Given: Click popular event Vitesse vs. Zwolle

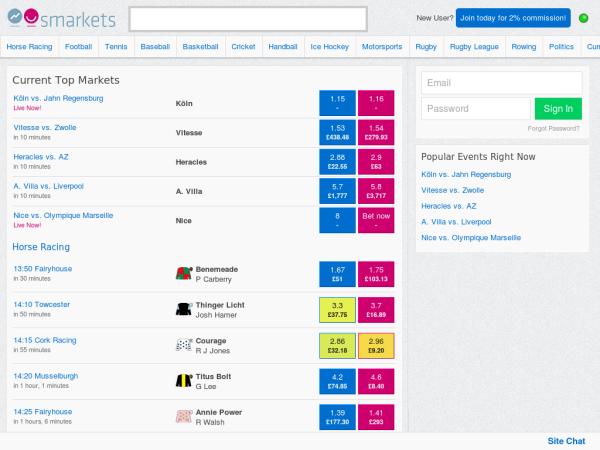Looking at the screenshot, I should pos(453,190).
